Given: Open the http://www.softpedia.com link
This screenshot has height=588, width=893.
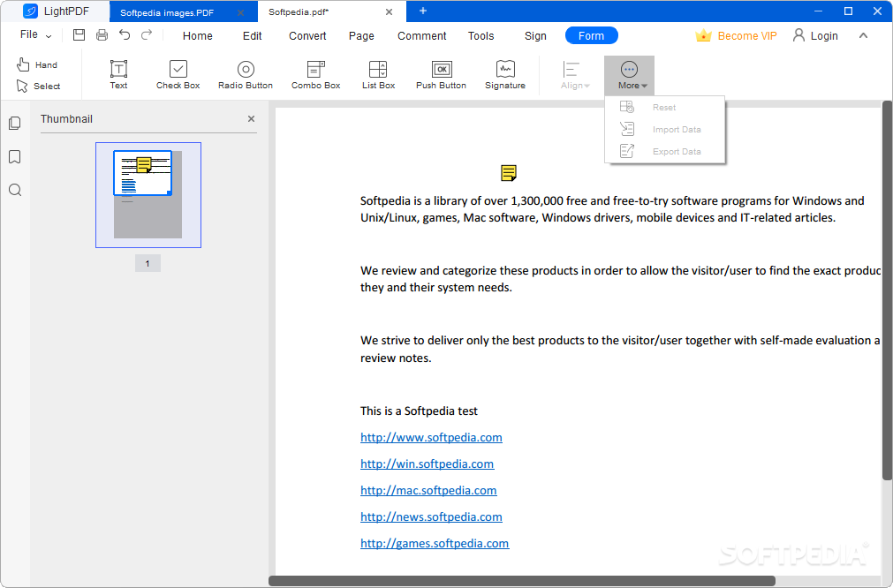Looking at the screenshot, I should click(x=431, y=437).
